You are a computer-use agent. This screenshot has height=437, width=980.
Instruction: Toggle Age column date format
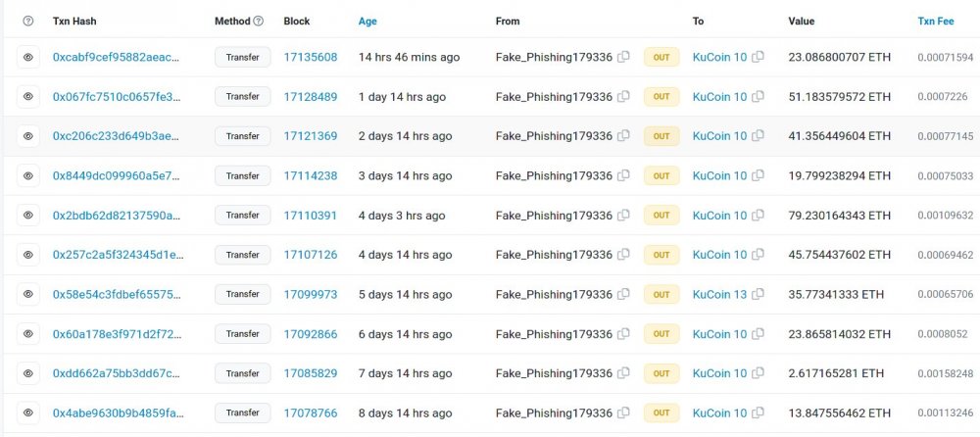coord(367,21)
